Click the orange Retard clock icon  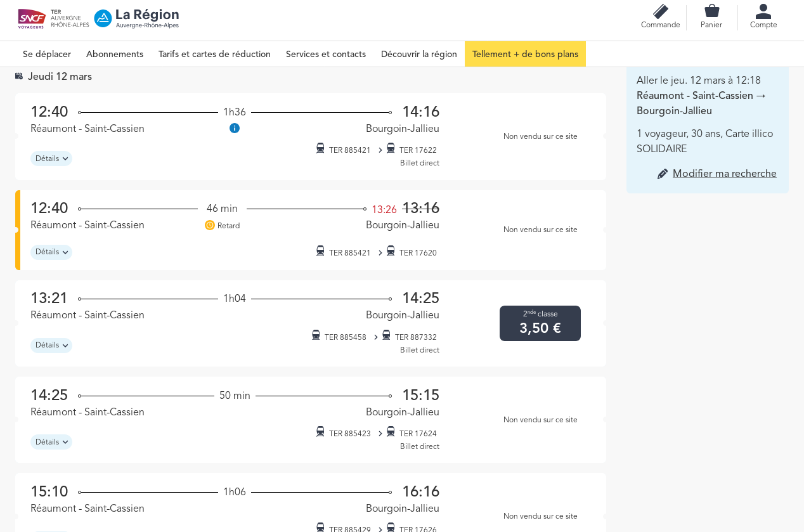[210, 225]
